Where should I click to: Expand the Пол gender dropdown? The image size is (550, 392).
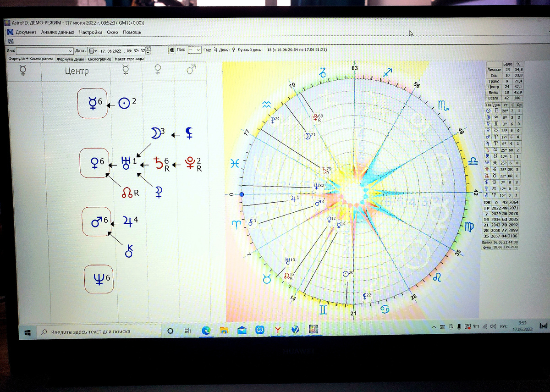coord(198,50)
